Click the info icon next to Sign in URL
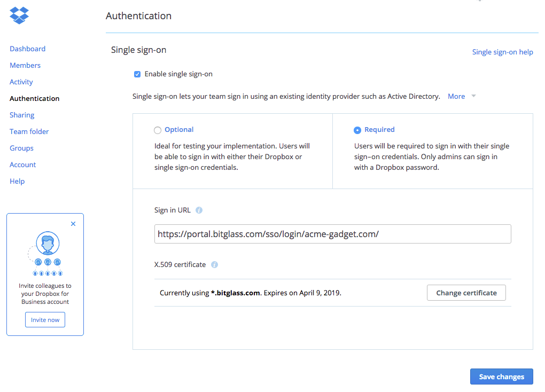545x392 pixels. point(198,210)
